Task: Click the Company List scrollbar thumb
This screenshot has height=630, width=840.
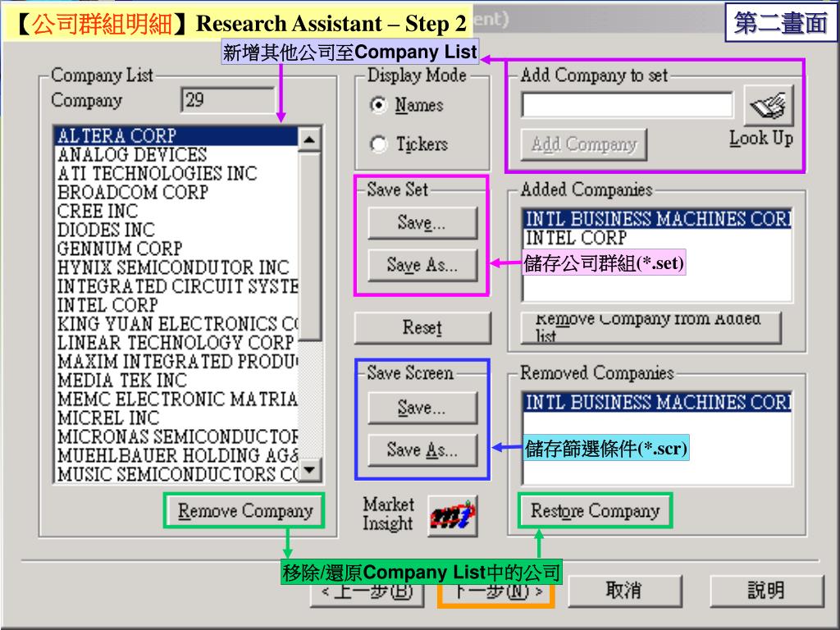Action: pos(309,246)
